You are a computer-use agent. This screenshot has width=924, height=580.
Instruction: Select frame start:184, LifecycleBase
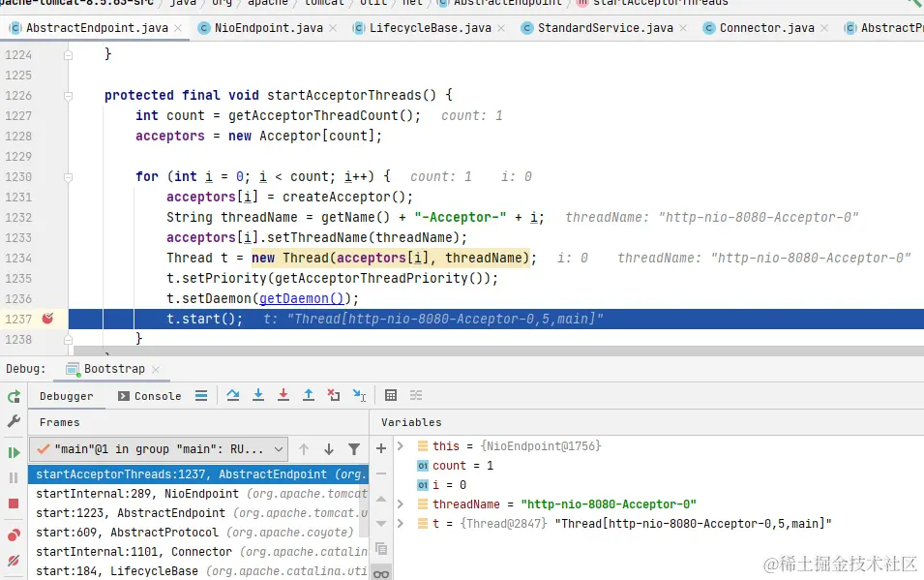[198, 571]
